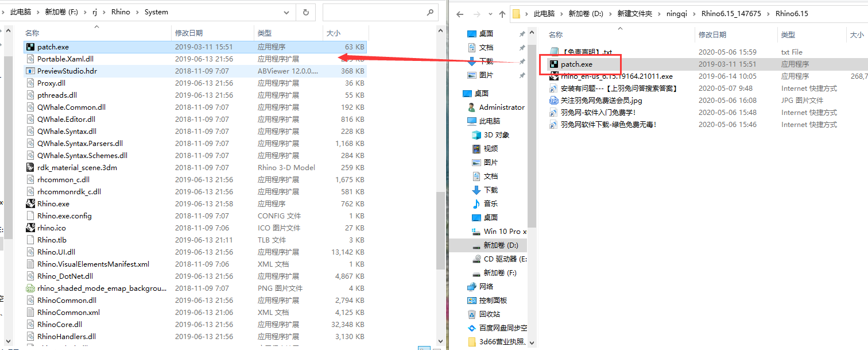Click 此电脑 in the left address breadcrumb
Screen dimensions: 868x350
20,11
